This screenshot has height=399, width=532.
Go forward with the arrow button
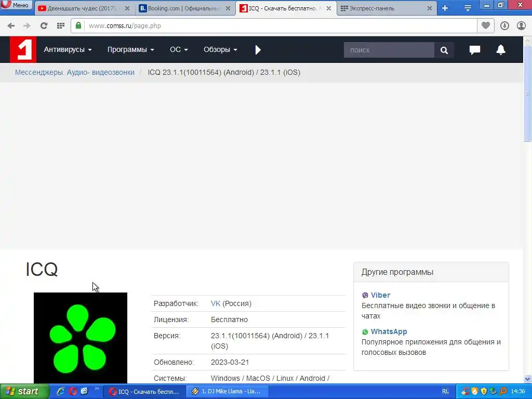pos(27,26)
